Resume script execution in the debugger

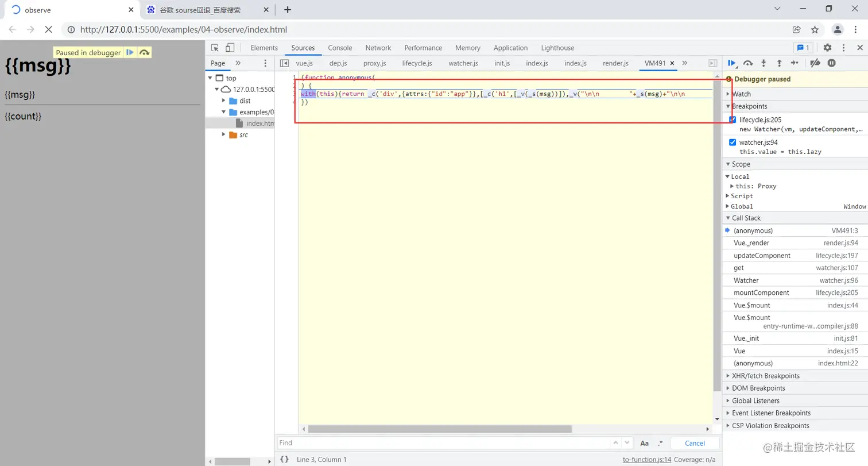point(732,63)
